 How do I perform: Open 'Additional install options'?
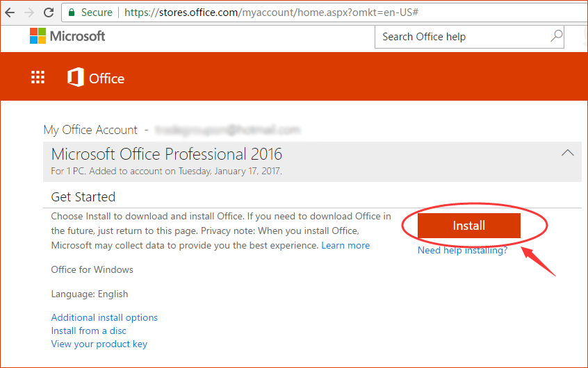click(104, 317)
